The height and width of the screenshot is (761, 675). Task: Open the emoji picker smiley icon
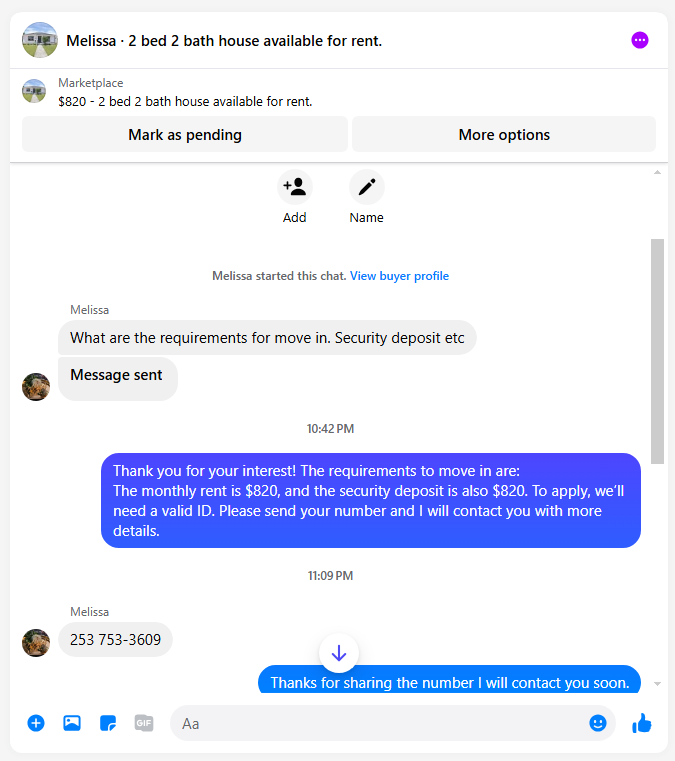(598, 723)
